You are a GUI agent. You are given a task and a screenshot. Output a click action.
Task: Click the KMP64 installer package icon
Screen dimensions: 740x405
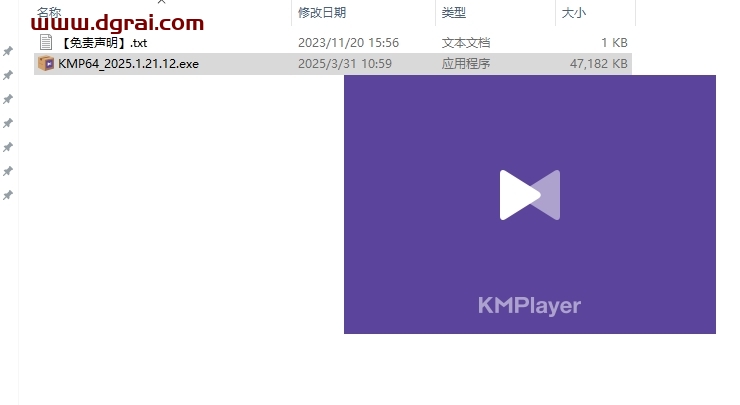pos(46,63)
